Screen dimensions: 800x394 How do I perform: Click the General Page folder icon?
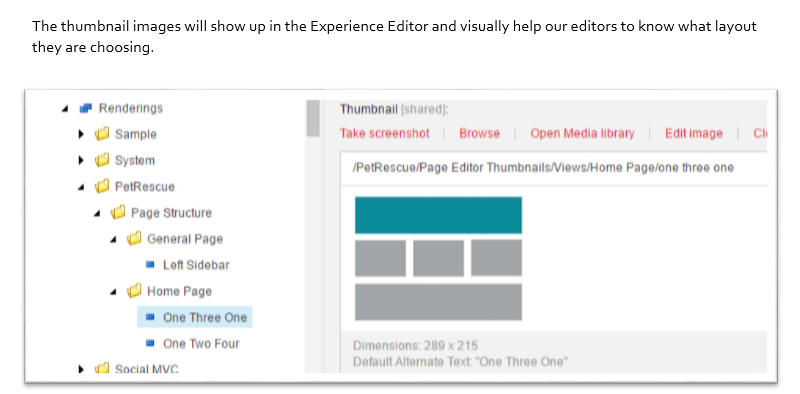(x=134, y=238)
